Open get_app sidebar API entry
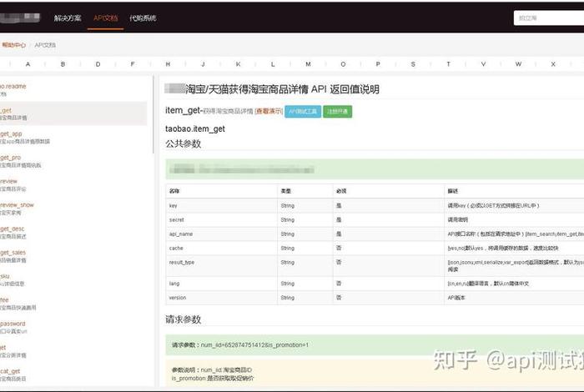 click(11, 133)
